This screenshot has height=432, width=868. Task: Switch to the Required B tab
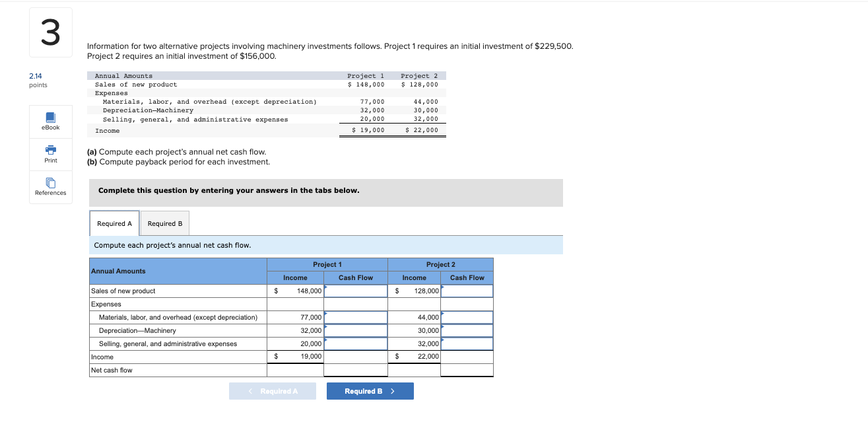(x=164, y=223)
